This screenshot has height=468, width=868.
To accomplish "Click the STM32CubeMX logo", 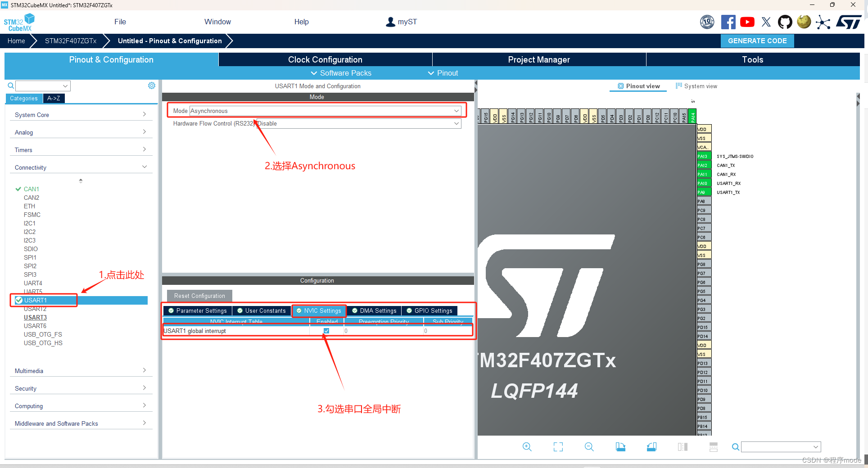I will [19, 22].
